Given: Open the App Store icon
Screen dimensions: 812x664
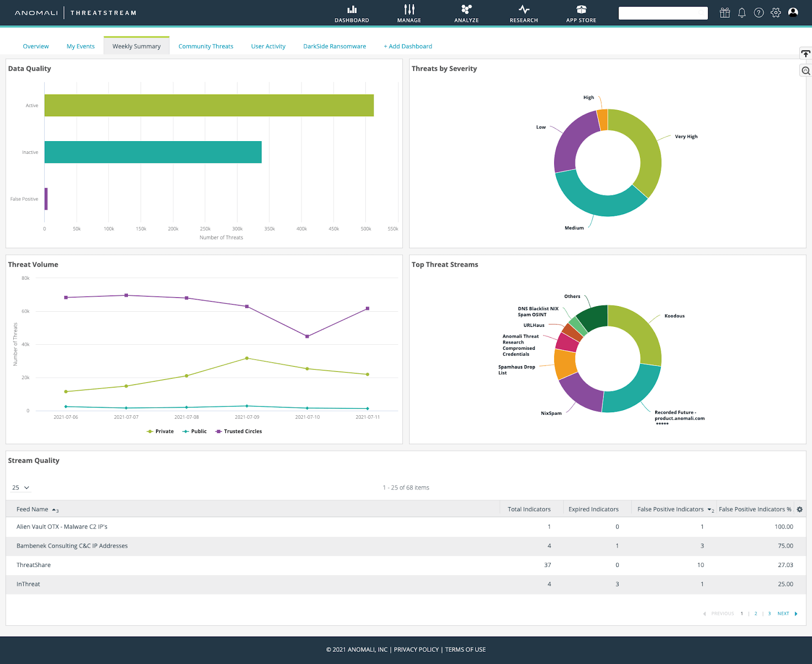Looking at the screenshot, I should [x=581, y=13].
